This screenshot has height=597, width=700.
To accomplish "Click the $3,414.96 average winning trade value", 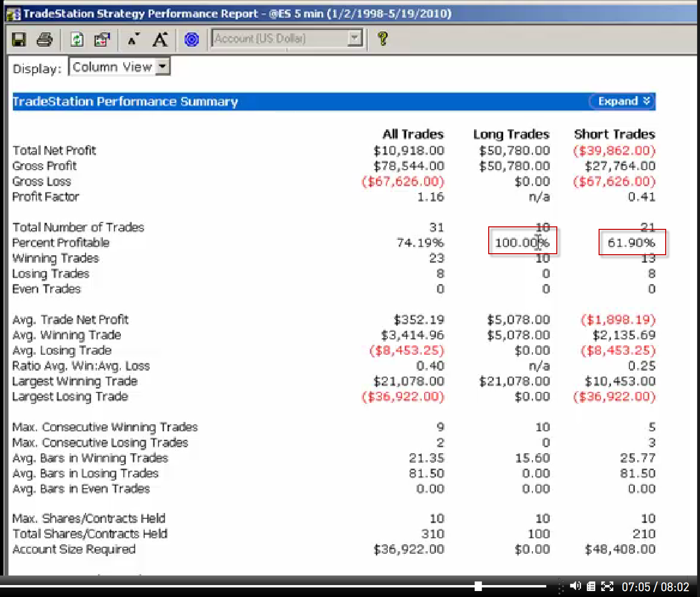I will click(413, 335).
